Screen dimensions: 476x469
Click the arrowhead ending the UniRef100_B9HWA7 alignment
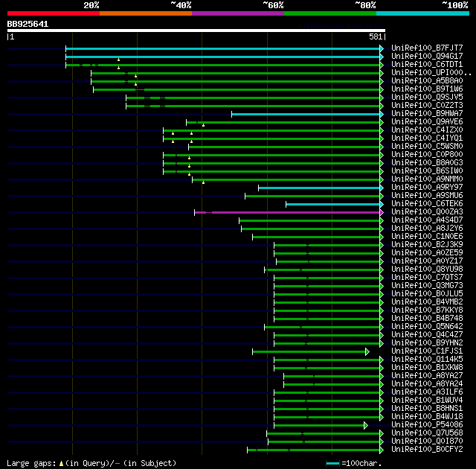click(x=382, y=114)
